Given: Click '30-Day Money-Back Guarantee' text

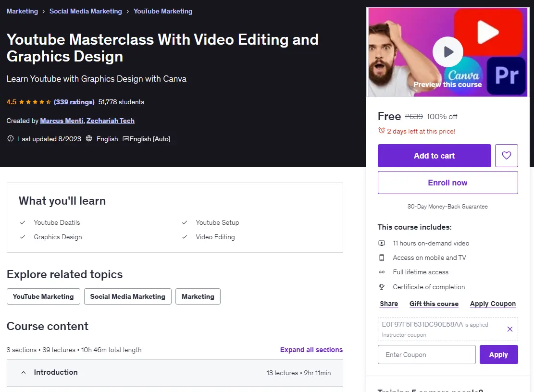Looking at the screenshot, I should click(x=447, y=207).
